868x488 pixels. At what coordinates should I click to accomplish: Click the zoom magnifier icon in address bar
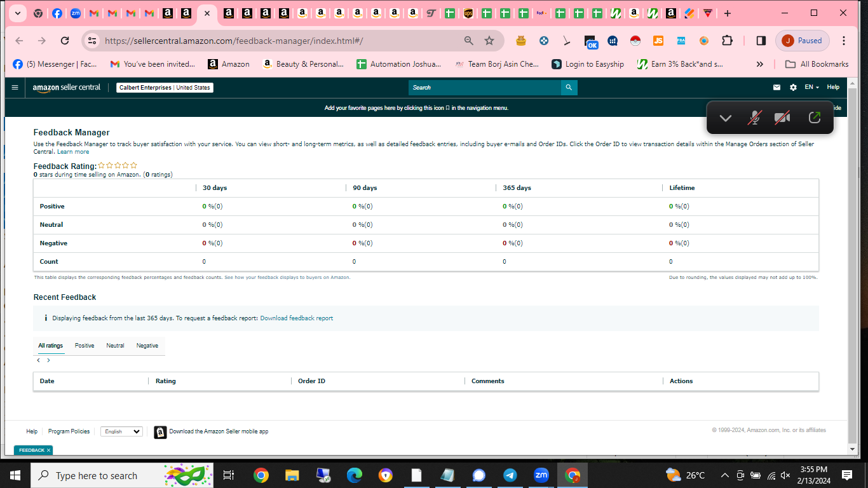tap(469, 41)
